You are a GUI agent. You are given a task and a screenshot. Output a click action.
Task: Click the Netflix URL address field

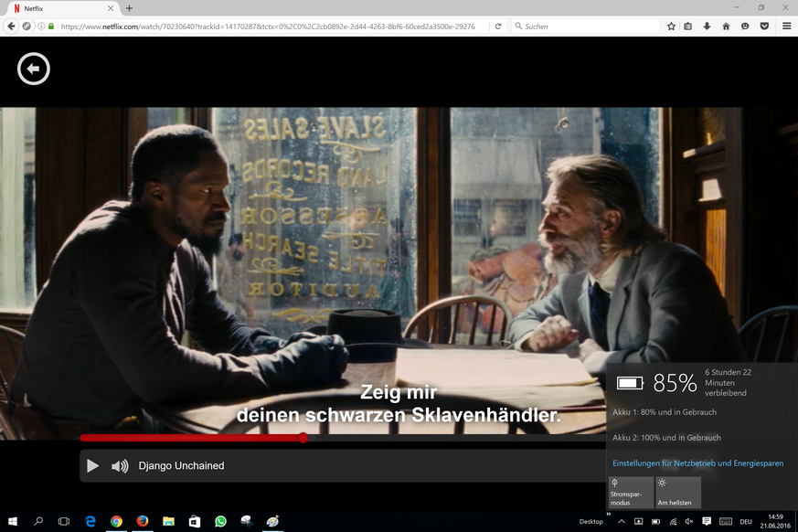pos(268,26)
